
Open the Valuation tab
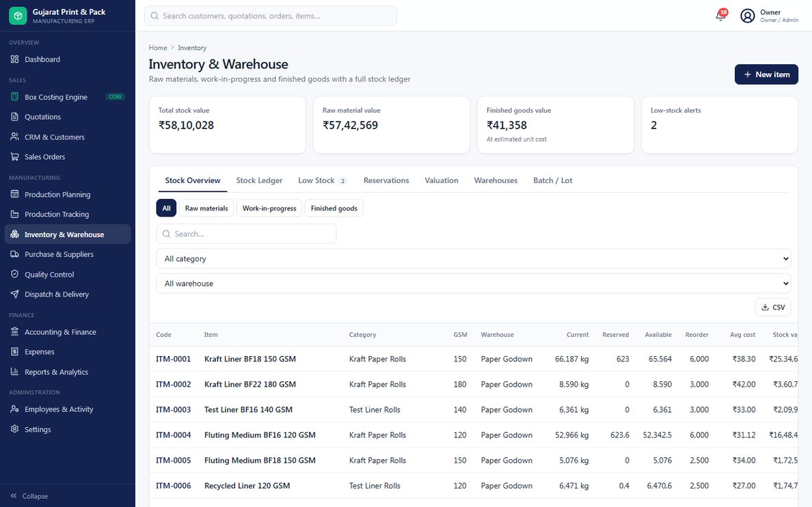pyautogui.click(x=442, y=180)
